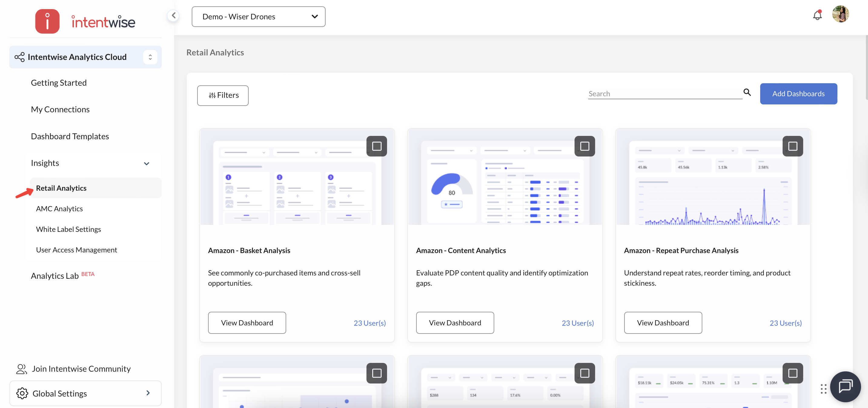The height and width of the screenshot is (408, 868).
Task: Open AMC Analytics in the sidebar
Action: point(59,209)
